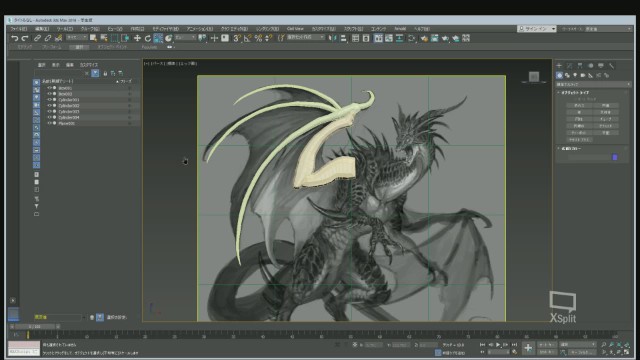Click the ViewCube in the viewport corner
The image size is (640, 360).
pyautogui.click(x=533, y=77)
